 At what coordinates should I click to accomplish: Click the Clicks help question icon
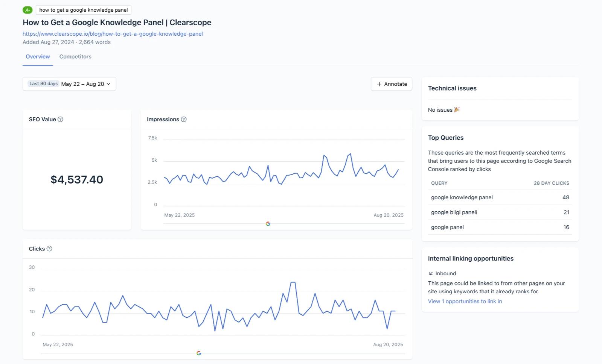[49, 249]
